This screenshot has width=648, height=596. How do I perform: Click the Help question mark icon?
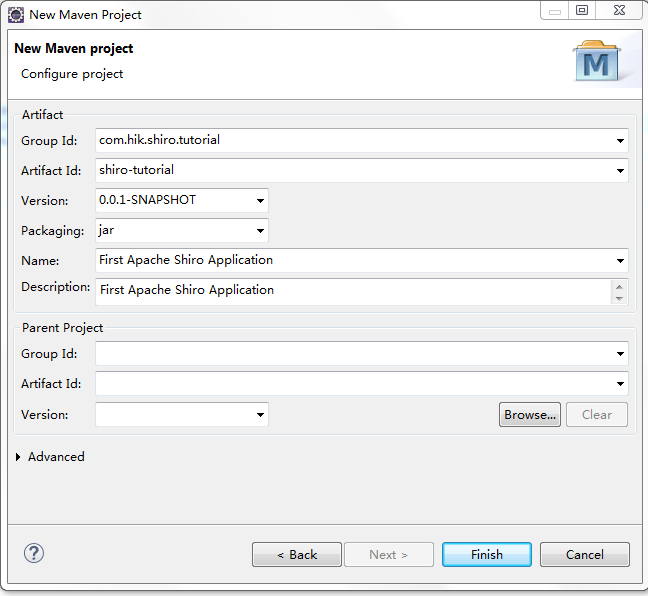click(x=34, y=553)
